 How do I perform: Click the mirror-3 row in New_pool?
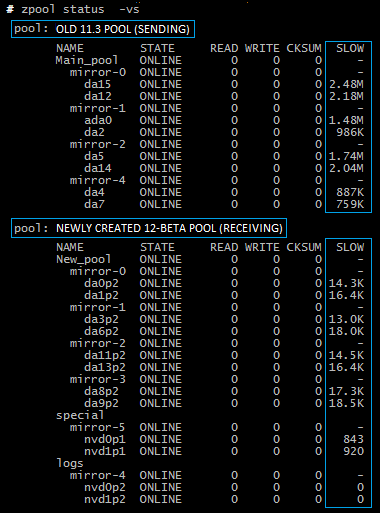click(98, 379)
